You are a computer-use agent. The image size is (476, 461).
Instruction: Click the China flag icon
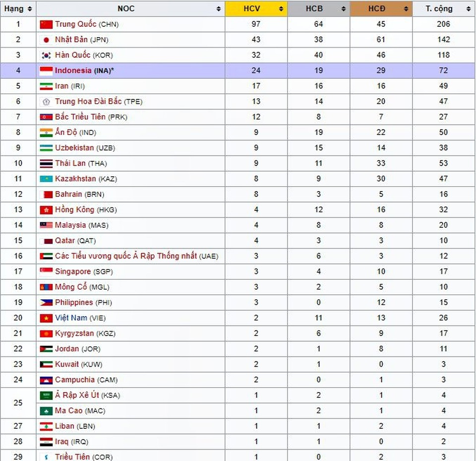pyautogui.click(x=46, y=24)
